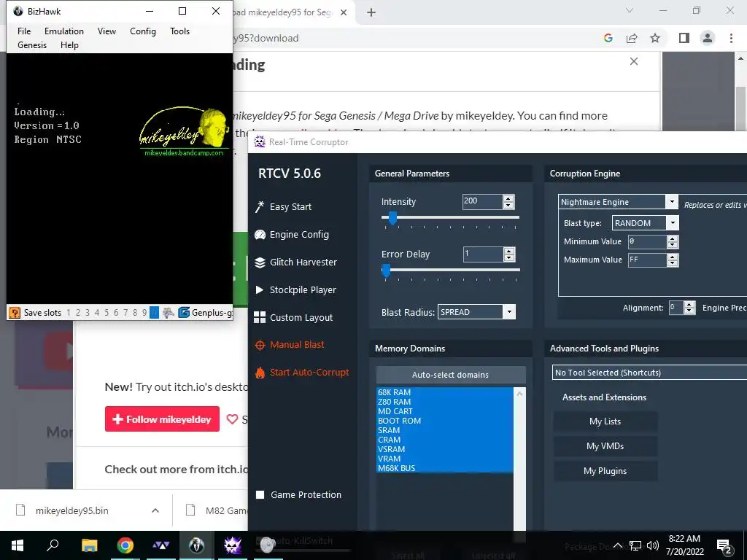Screen dimensions: 747x560
Task: Expand the mikeyeldey95.bin download options chevron
Action: pos(155,510)
